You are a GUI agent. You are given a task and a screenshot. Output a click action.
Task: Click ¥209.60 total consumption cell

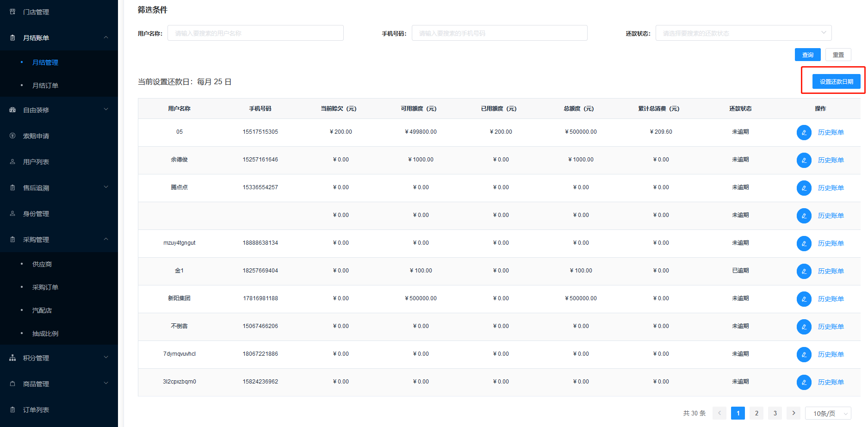[661, 132]
